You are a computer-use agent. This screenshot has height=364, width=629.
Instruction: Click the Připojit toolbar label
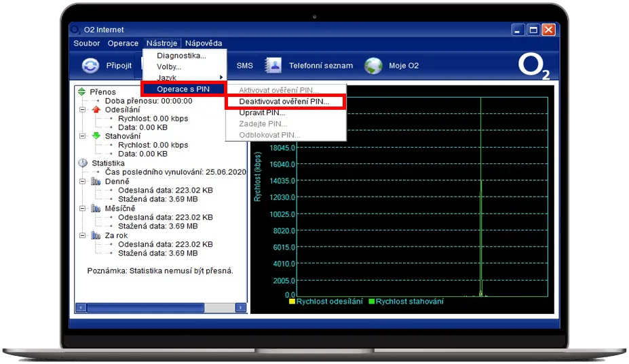click(119, 66)
